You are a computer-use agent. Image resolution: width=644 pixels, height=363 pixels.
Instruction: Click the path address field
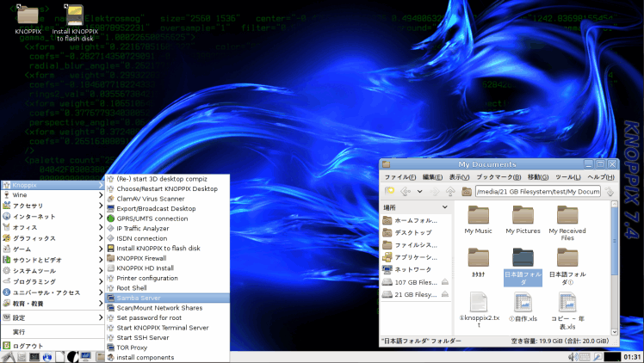[x=537, y=192]
